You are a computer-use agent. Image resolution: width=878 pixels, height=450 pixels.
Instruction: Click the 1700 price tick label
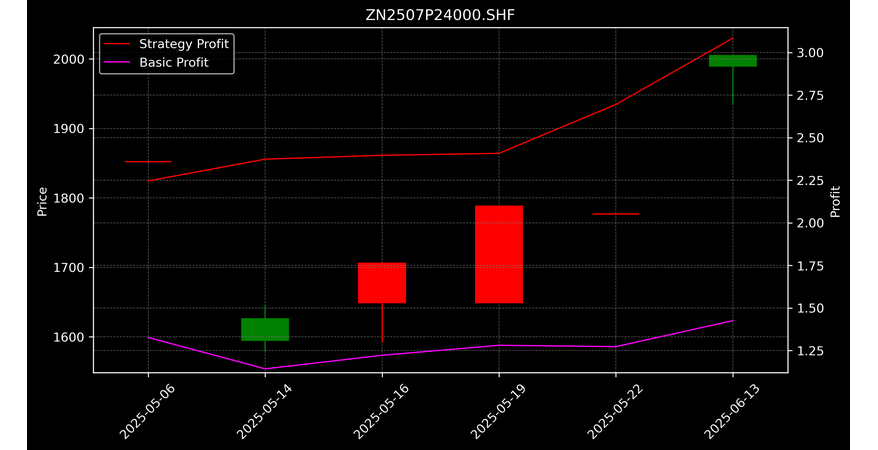click(x=68, y=268)
